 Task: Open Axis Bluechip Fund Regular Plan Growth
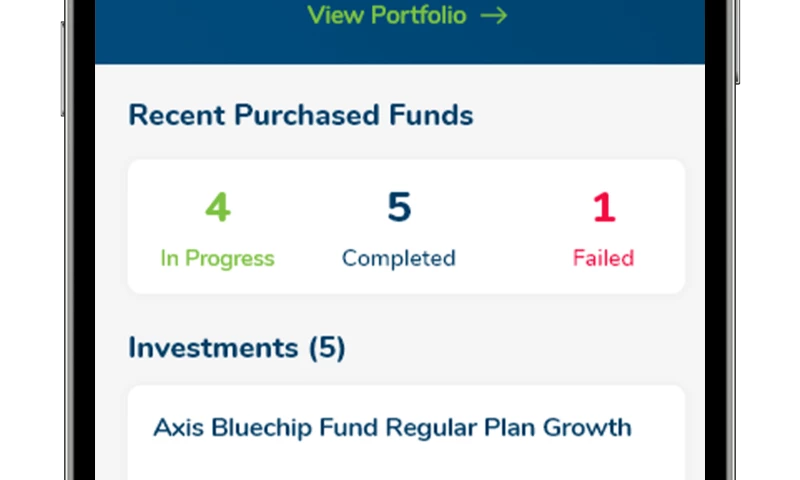(392, 427)
